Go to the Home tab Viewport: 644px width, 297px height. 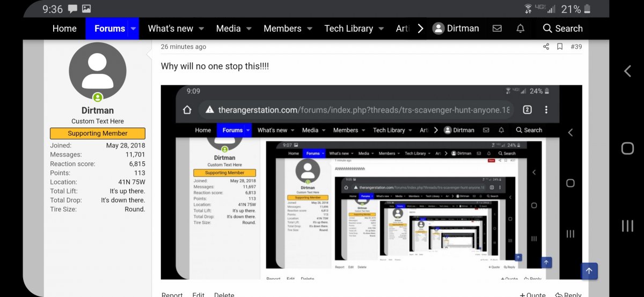64,28
